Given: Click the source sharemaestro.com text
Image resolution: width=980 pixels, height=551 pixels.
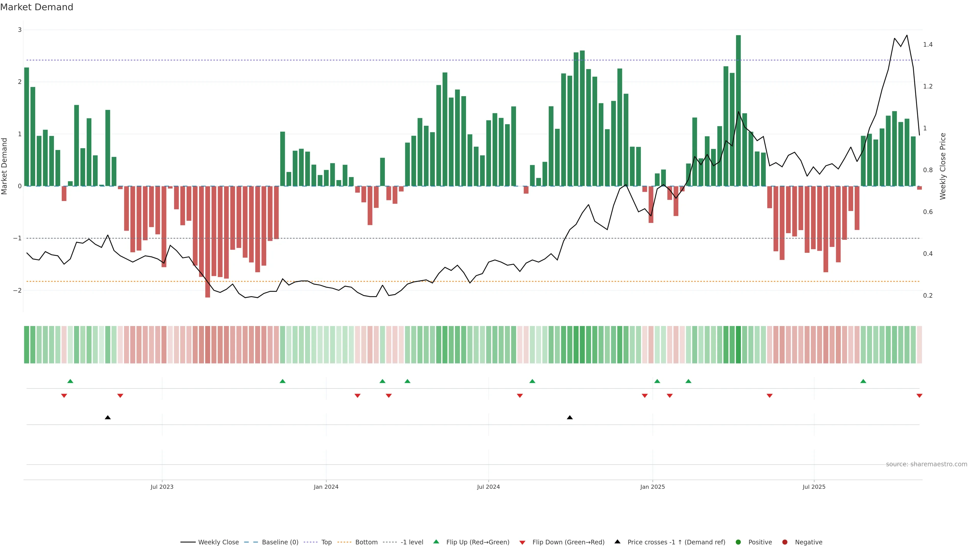Looking at the screenshot, I should tap(926, 464).
